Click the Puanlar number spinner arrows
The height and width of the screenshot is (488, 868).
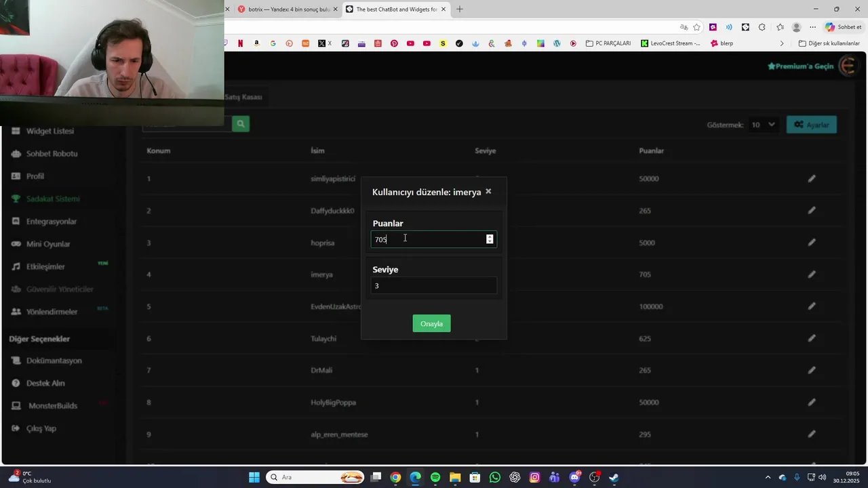tap(490, 239)
